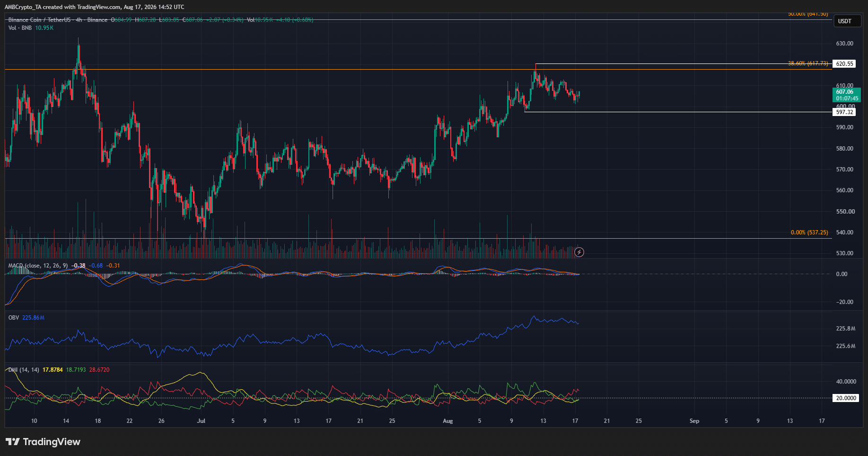The image size is (868, 456).
Task: Click the MACD histogram value -0.38
Action: tap(79, 266)
